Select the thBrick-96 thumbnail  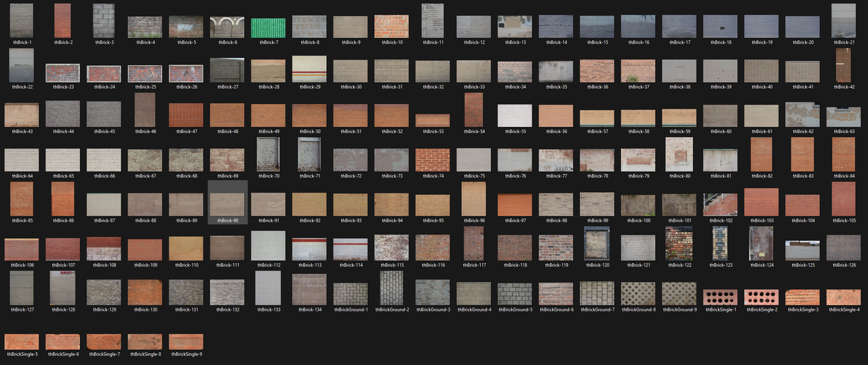point(473,199)
